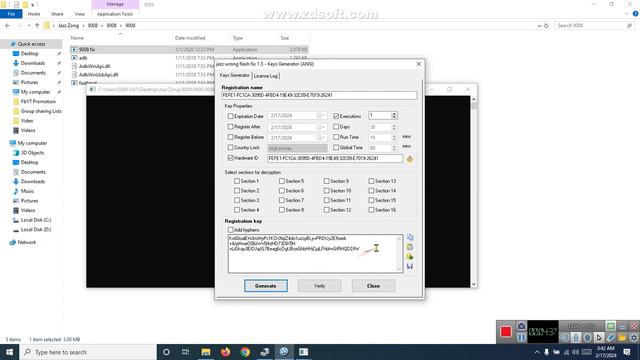Click the Verify button

pos(320,286)
